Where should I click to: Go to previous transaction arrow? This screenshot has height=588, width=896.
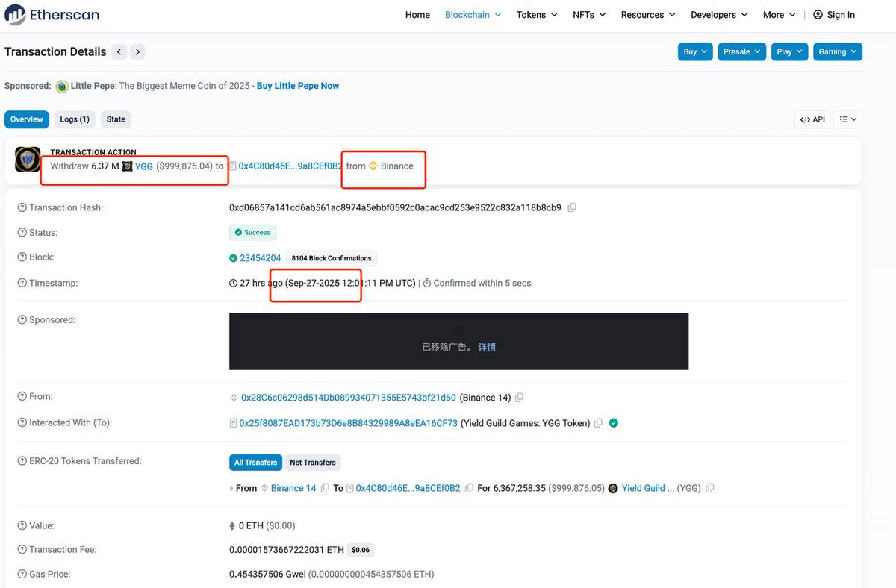(x=119, y=52)
